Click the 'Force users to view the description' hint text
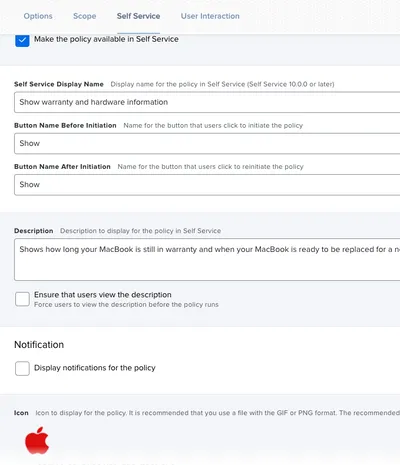 [126, 304]
